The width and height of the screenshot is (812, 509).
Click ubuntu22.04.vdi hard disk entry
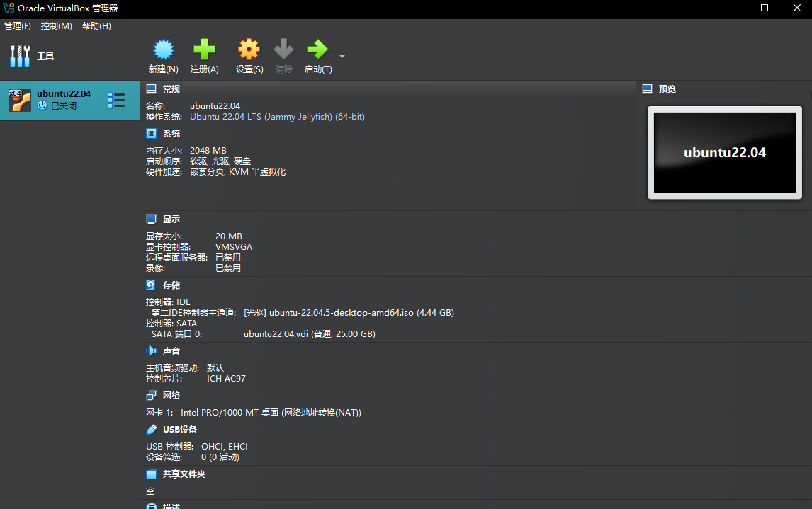click(309, 333)
